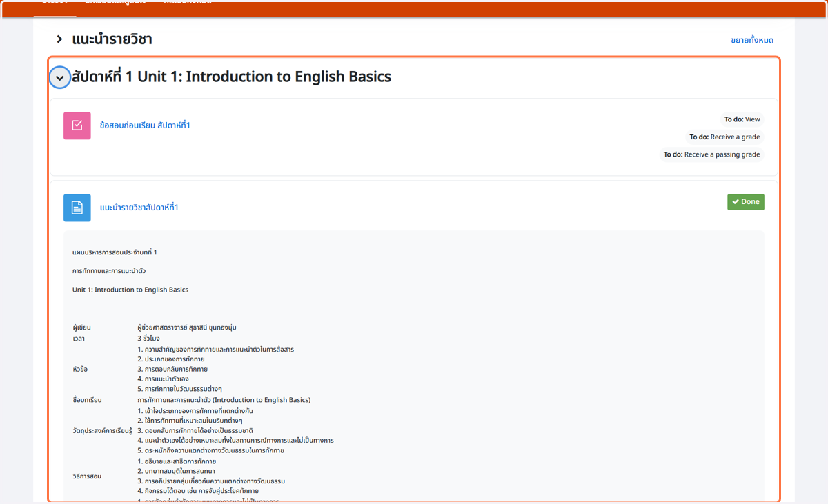Click topic '1. ความสำคัญของการทักทายและการแนะนำตัวในการสื่อสาร'
This screenshot has width=828, height=504.
(x=215, y=350)
